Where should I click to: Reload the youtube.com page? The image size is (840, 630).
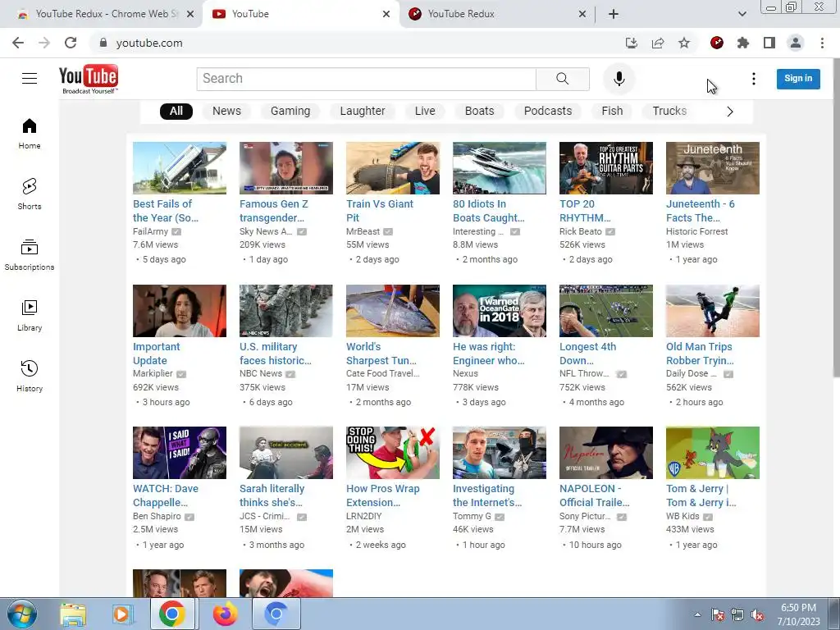(71, 43)
